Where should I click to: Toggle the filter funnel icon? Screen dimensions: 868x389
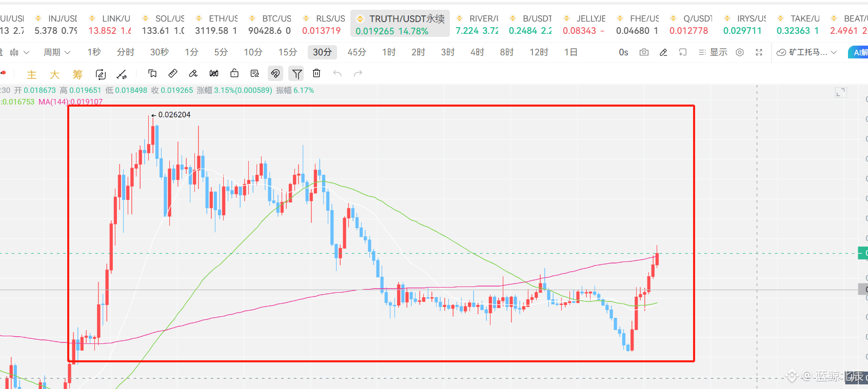pyautogui.click(x=297, y=74)
